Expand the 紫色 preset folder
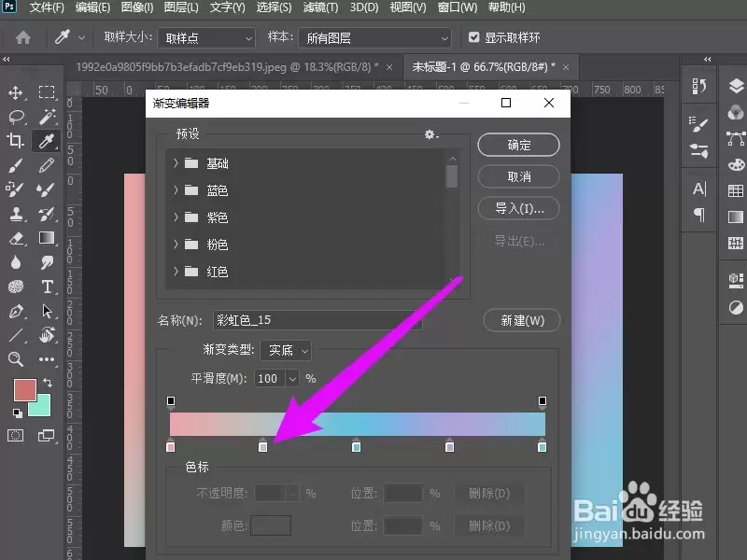The height and width of the screenshot is (560, 747). coord(176,217)
